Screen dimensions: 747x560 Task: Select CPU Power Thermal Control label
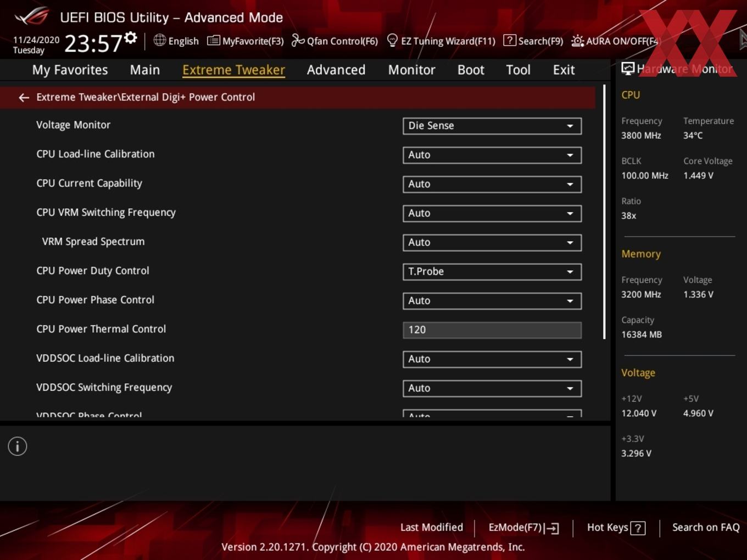click(101, 329)
